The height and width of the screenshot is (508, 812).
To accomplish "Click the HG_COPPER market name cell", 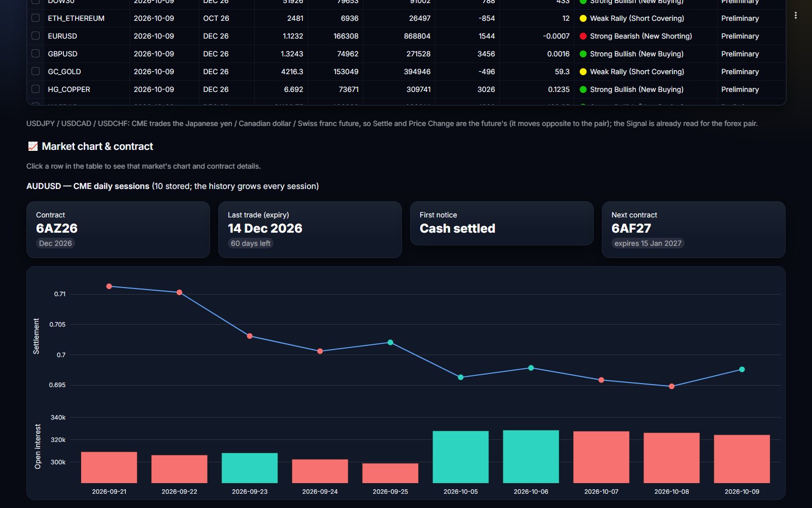I will pyautogui.click(x=86, y=89).
